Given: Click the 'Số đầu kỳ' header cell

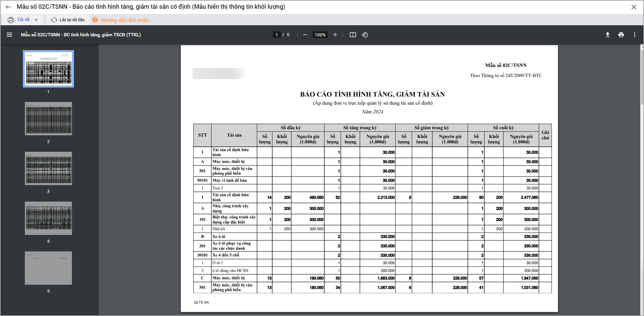Looking at the screenshot, I should click(291, 128).
